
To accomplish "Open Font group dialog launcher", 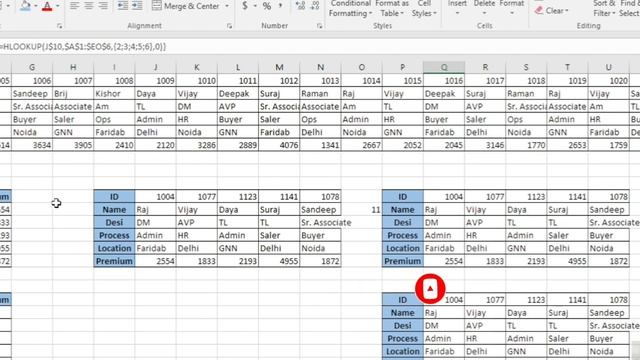I will [x=60, y=26].
